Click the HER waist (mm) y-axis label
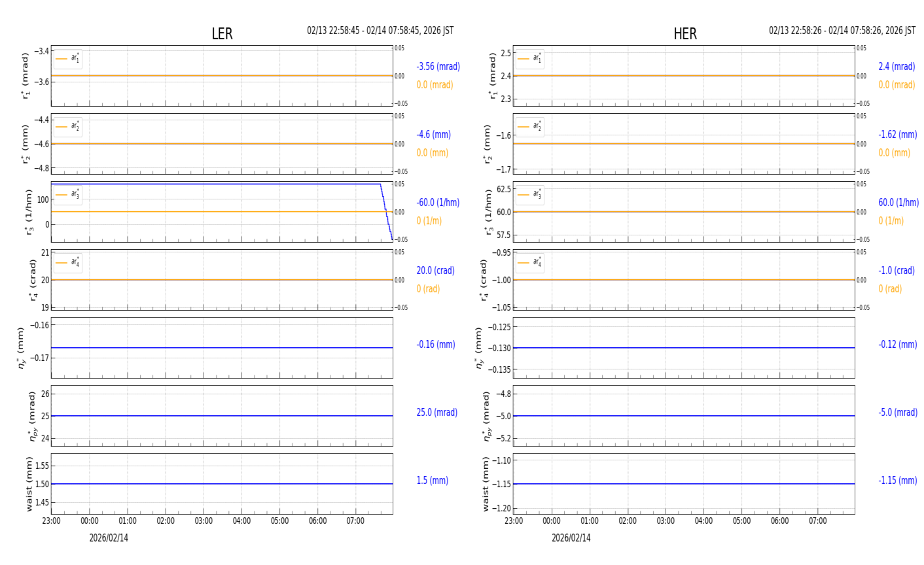 click(x=486, y=484)
